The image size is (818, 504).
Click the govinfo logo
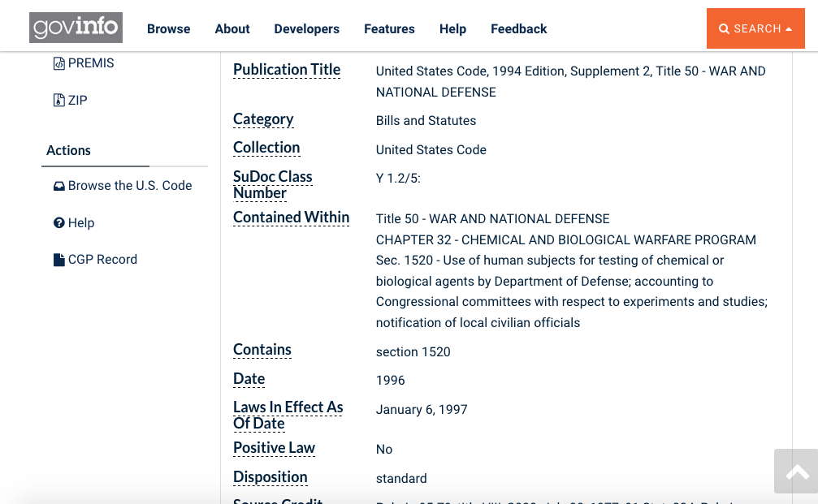click(x=76, y=28)
